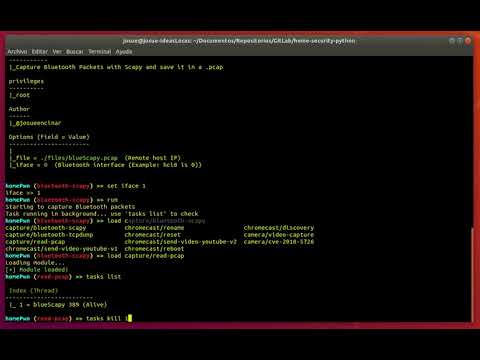Click the '[+] Module loaded' message
The height and width of the screenshot is (360, 480).
click(x=37, y=270)
